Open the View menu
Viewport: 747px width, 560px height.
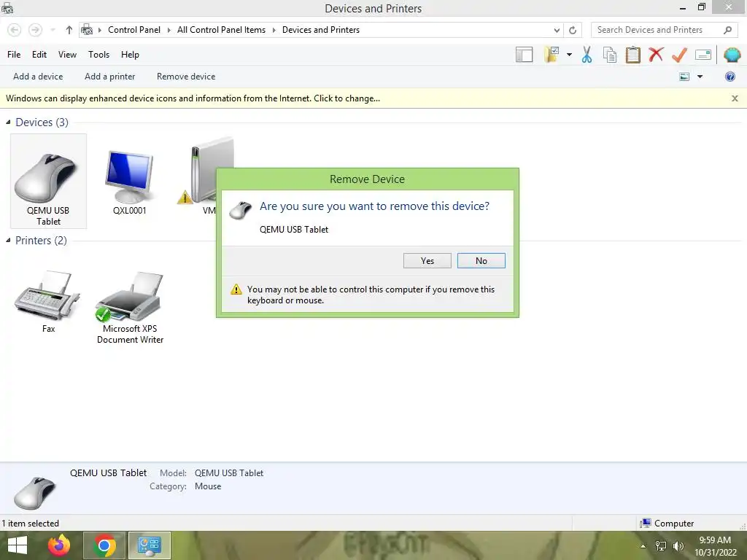click(x=67, y=54)
